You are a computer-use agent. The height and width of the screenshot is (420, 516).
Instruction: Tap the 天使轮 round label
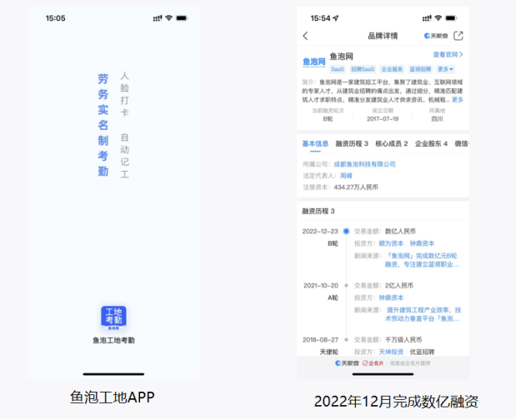point(328,352)
